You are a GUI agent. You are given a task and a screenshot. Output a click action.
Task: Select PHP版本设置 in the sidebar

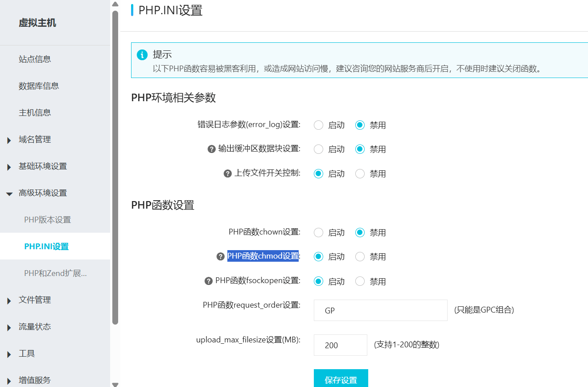pos(47,219)
